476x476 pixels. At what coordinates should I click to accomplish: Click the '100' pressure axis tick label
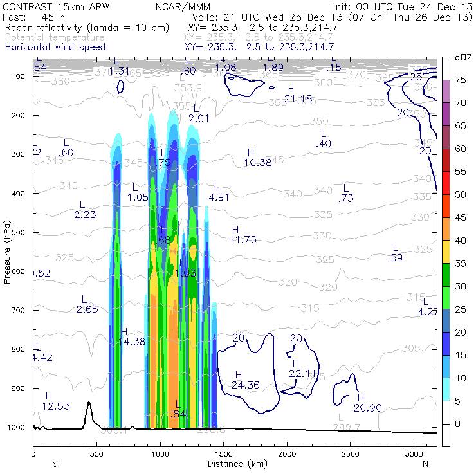coord(18,77)
